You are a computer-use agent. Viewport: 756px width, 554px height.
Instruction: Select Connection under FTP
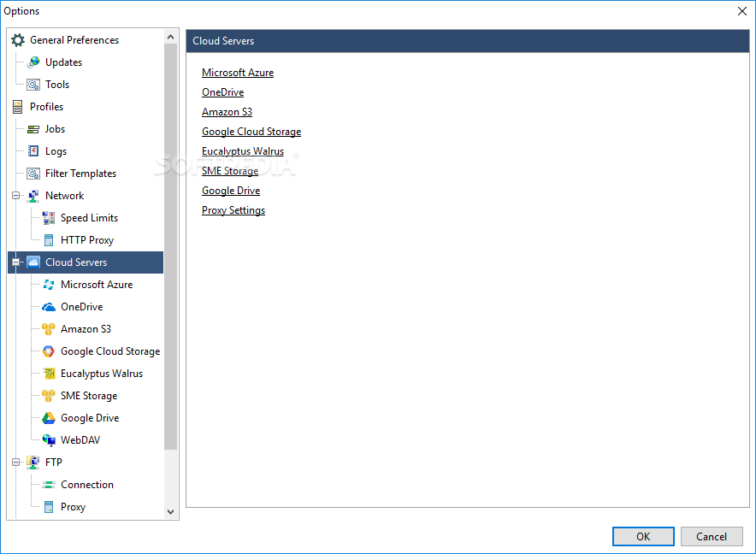(x=87, y=485)
